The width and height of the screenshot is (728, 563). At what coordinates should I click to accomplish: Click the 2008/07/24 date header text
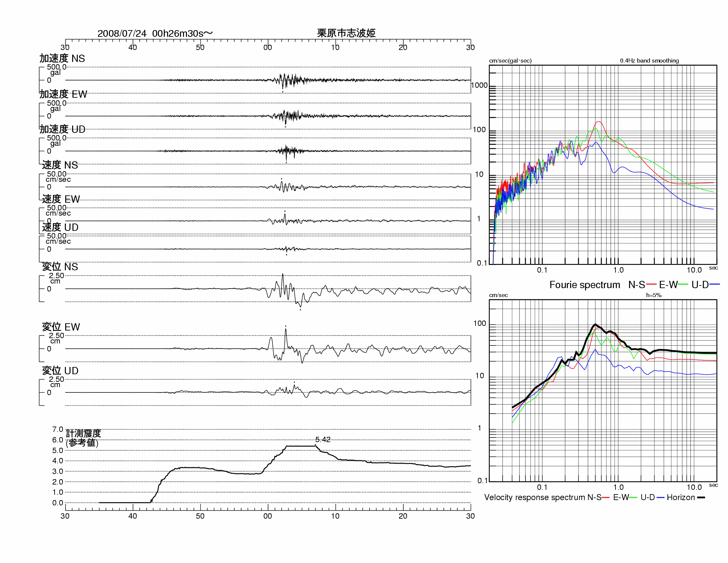click(x=122, y=33)
